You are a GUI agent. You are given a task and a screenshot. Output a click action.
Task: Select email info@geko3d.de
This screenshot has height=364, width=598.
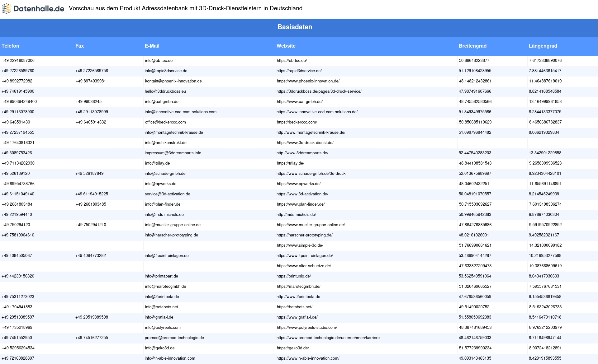click(160, 348)
